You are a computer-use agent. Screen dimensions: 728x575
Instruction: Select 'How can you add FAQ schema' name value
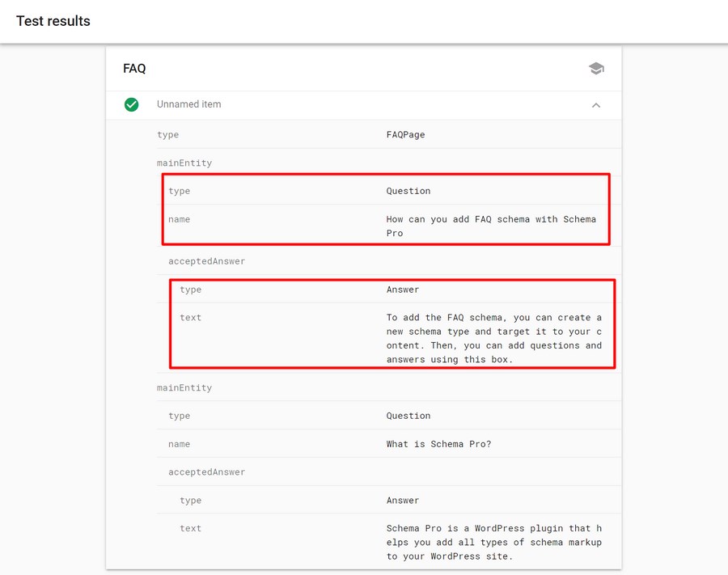click(491, 226)
